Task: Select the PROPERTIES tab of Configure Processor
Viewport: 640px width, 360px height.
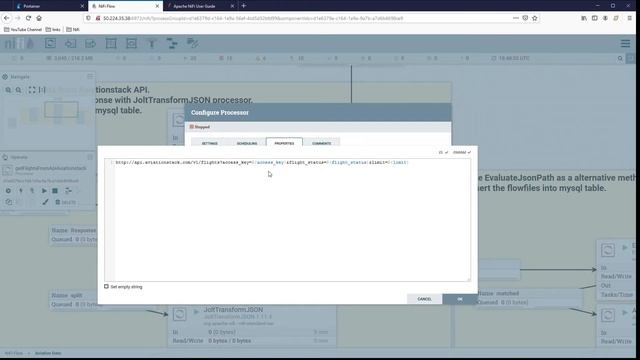Action: [284, 143]
